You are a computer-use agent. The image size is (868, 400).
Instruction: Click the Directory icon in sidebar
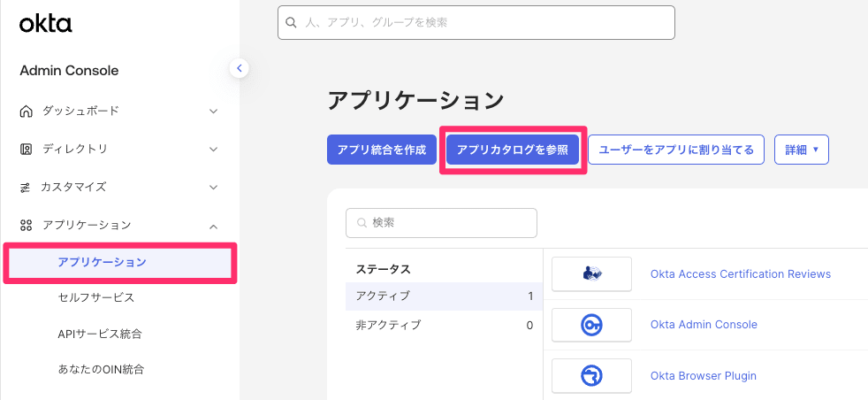[27, 149]
